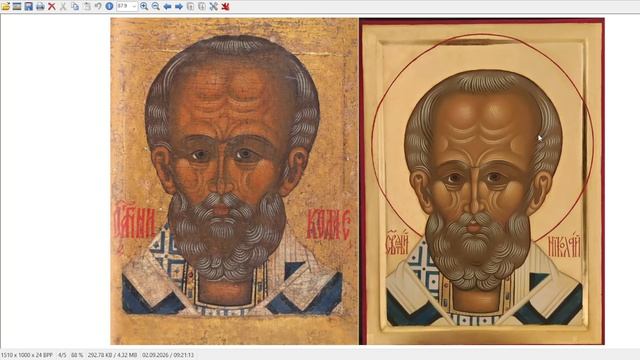This screenshot has width=640, height=360.
Task: Open settings with the tools icon
Action: (x=213, y=6)
